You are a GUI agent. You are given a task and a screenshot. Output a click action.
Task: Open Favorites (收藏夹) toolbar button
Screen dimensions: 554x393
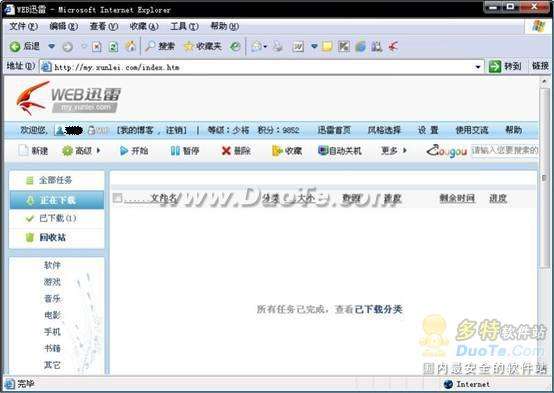pyautogui.click(x=203, y=46)
